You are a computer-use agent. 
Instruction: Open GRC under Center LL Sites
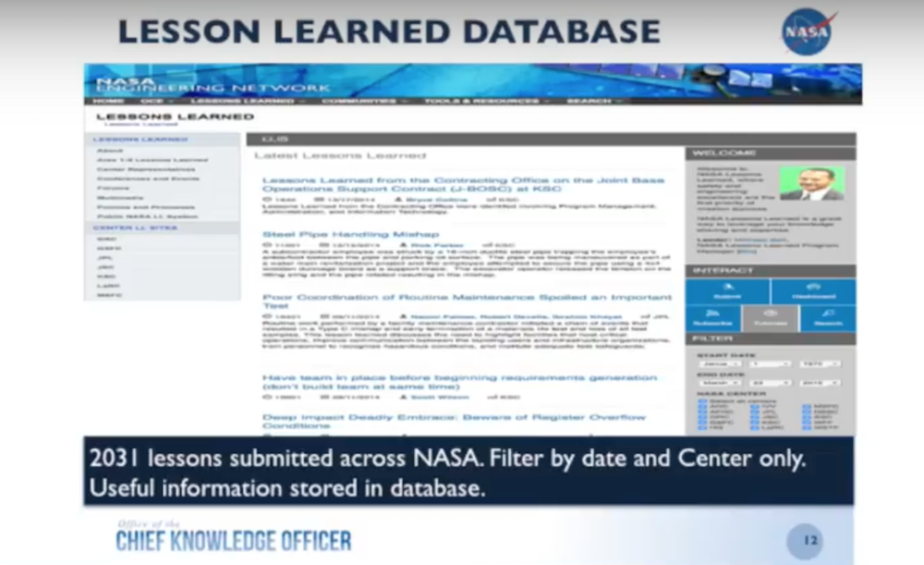click(x=106, y=239)
